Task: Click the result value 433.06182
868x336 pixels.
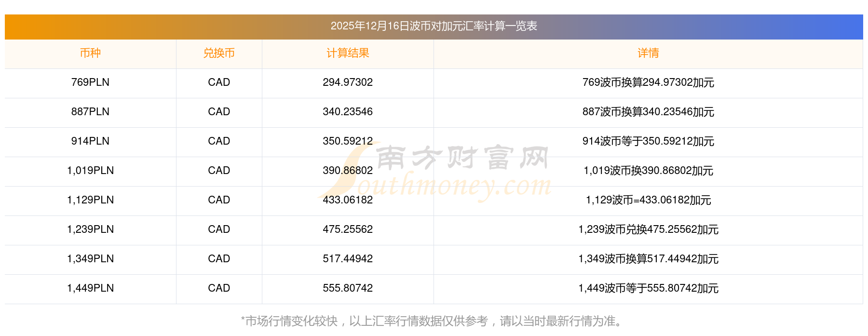Action: [348, 200]
